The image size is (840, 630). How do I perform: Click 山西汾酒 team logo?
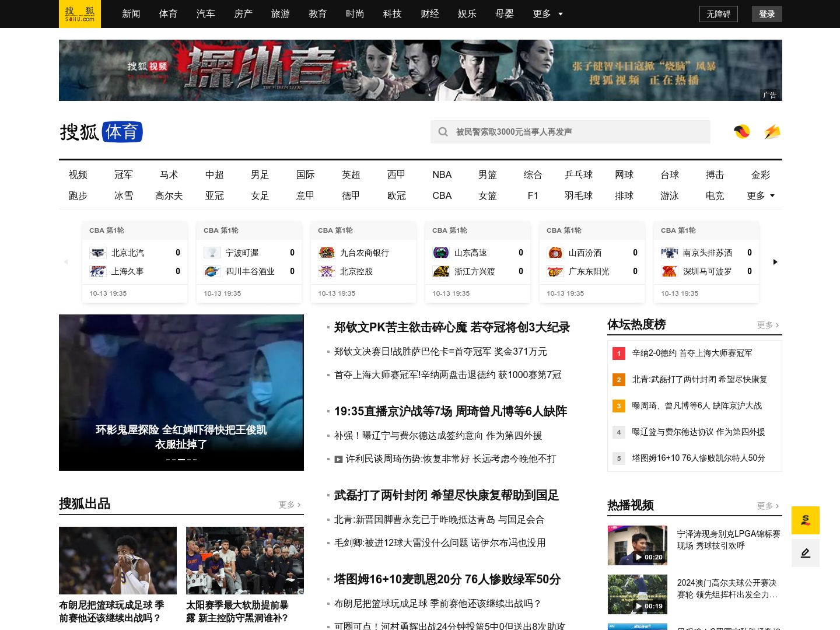point(555,253)
